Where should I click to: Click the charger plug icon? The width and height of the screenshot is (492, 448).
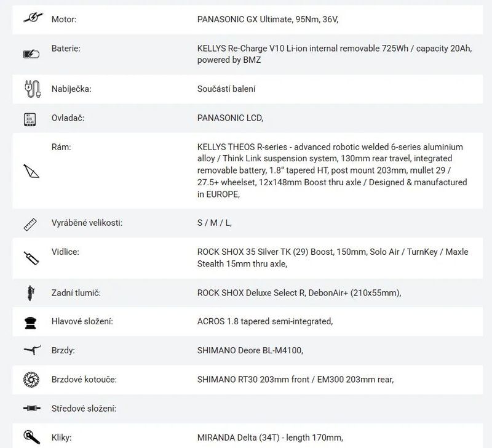(x=30, y=89)
